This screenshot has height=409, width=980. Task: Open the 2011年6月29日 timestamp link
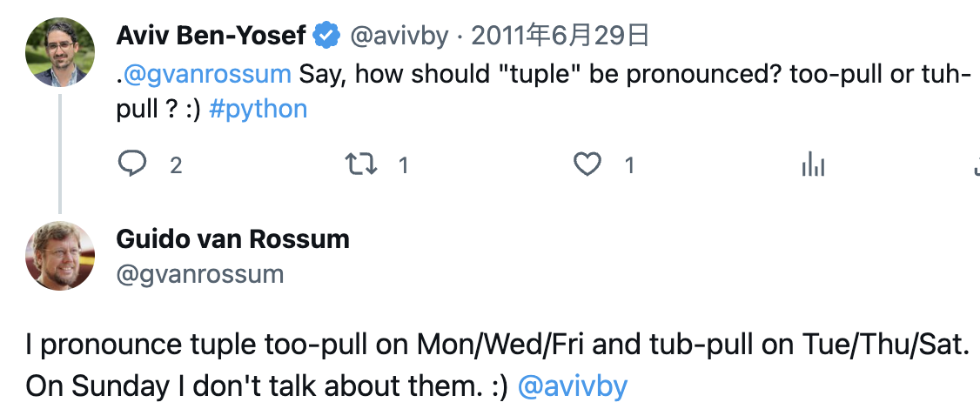(x=560, y=36)
